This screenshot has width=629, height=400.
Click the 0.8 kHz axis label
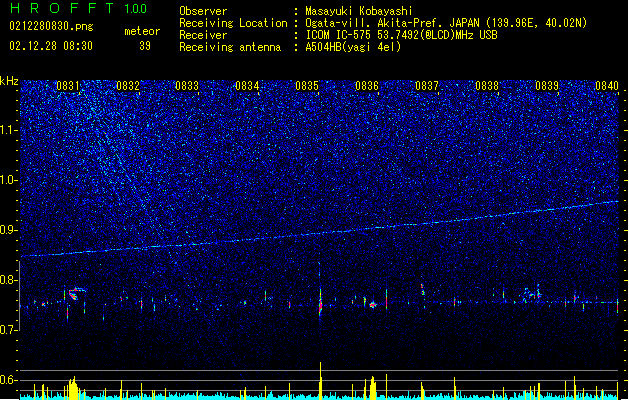pos(9,280)
